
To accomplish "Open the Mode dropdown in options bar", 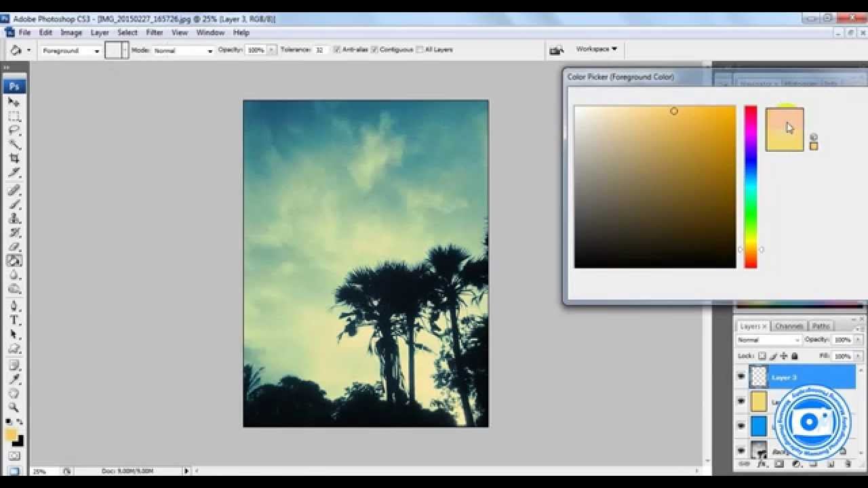I will (182, 51).
